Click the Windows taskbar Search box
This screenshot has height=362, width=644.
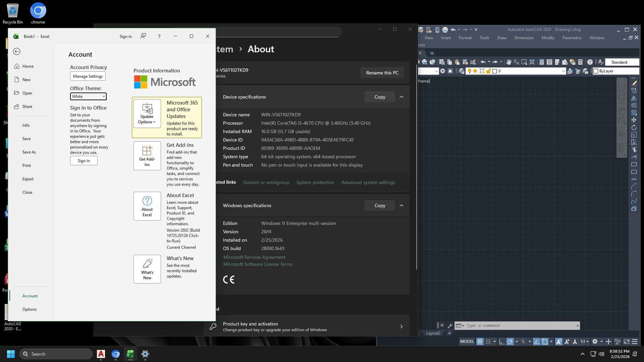56,354
